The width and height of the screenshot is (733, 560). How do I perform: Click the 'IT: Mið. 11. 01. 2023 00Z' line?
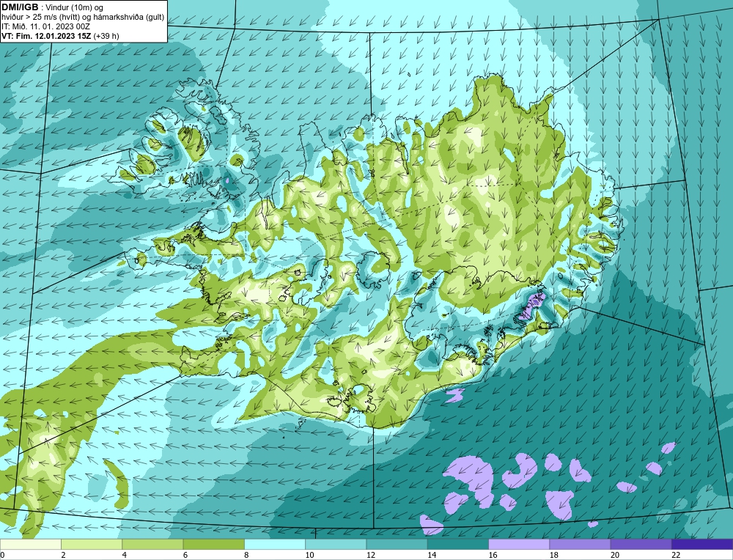coord(45,26)
